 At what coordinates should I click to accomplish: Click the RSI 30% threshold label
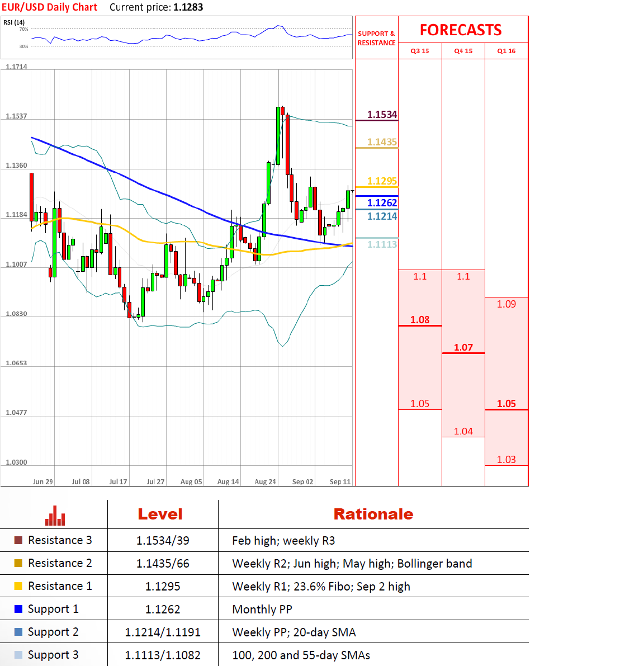(24, 46)
